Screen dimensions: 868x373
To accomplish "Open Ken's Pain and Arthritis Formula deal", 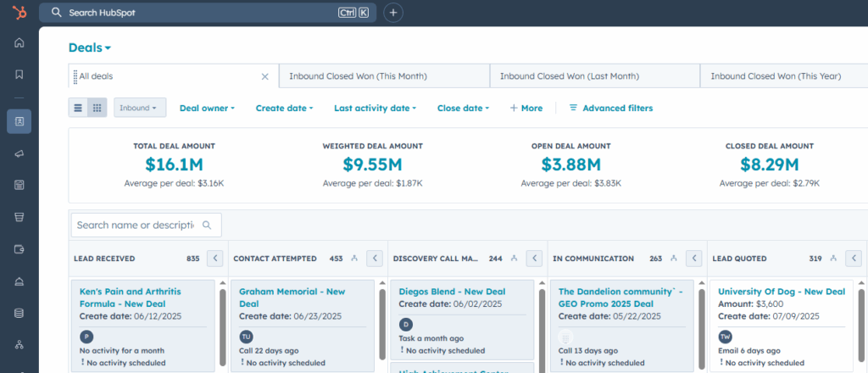I will [x=130, y=298].
